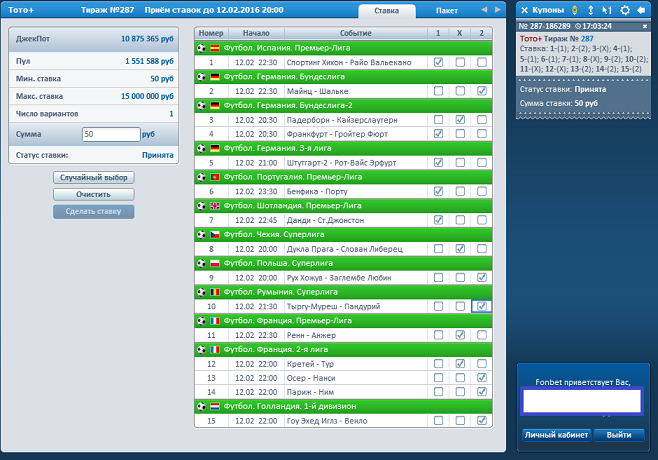Close coupon № 287-186289 with small x

tap(645, 26)
